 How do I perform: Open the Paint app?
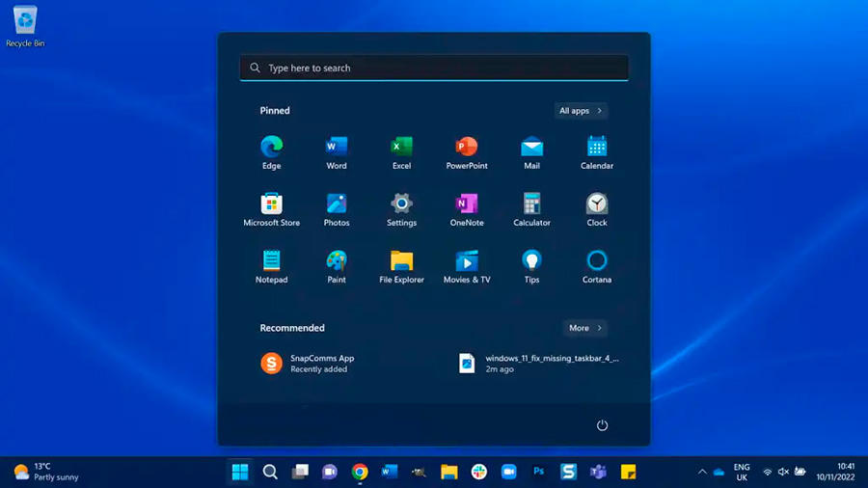pos(336,261)
